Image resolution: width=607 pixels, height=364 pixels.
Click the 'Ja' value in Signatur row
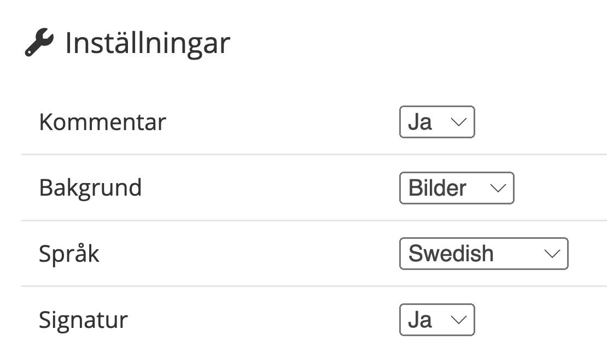coord(420,320)
